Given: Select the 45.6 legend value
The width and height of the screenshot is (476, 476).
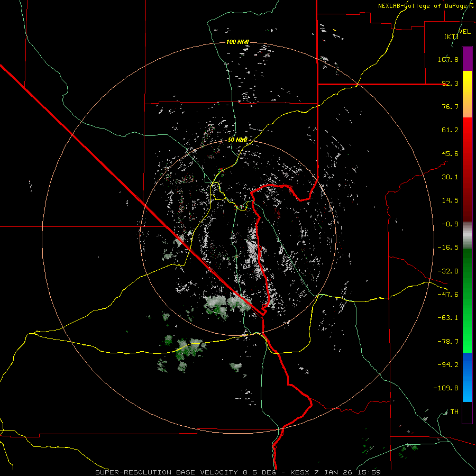Looking at the screenshot, I should click(450, 153).
